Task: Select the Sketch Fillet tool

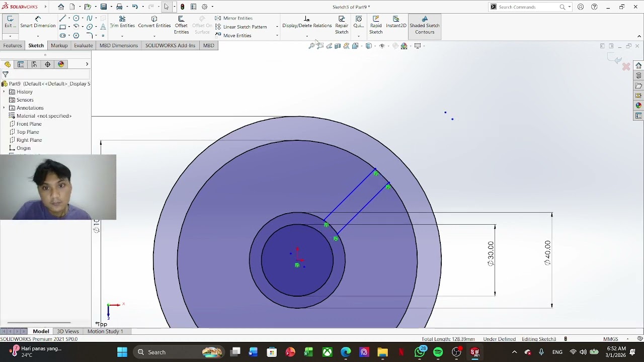Action: (89, 36)
